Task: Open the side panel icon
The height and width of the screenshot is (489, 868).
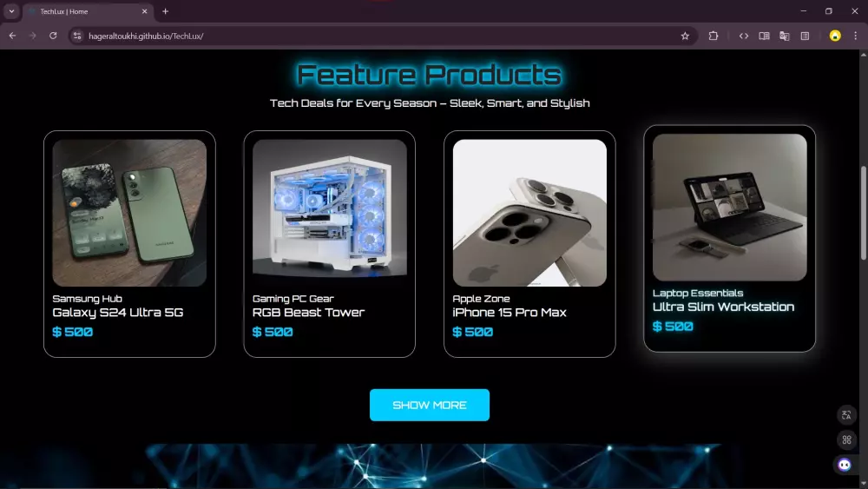Action: point(805,36)
